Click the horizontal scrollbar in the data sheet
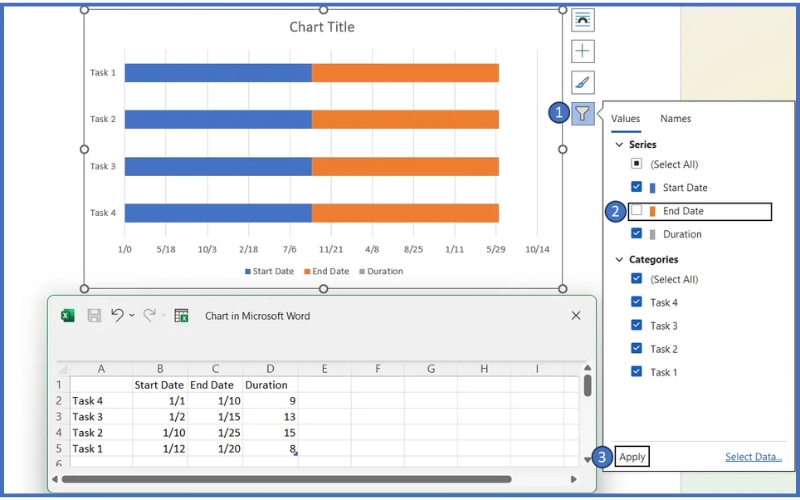Viewport: 800px width, 500px height. pyautogui.click(x=287, y=479)
